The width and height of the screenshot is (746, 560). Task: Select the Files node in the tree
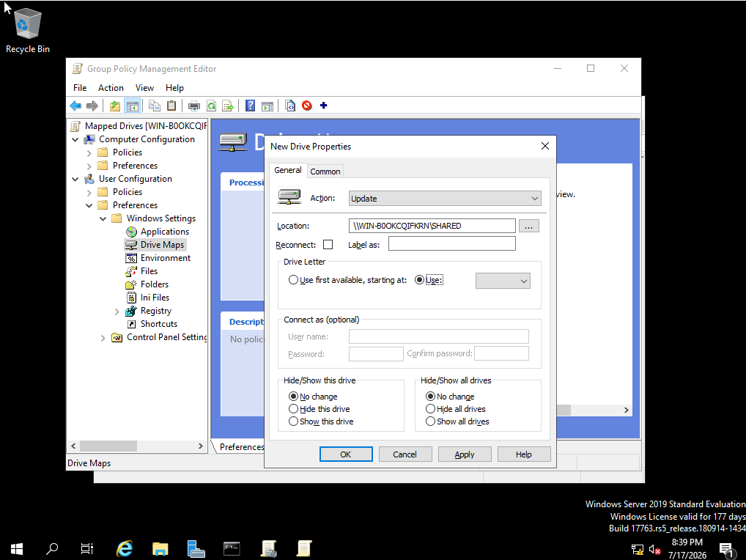[149, 271]
